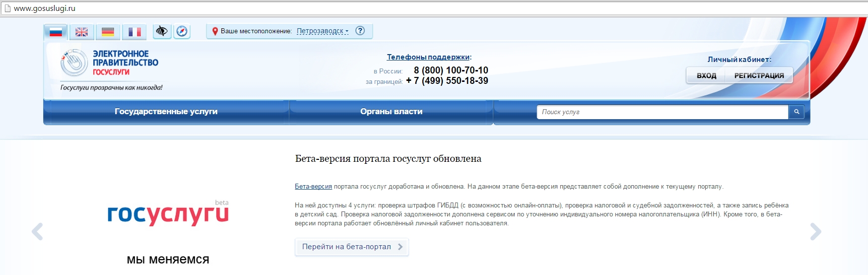This screenshot has height=275, width=868.
Task: Open the Органы власти menu
Action: [391, 112]
